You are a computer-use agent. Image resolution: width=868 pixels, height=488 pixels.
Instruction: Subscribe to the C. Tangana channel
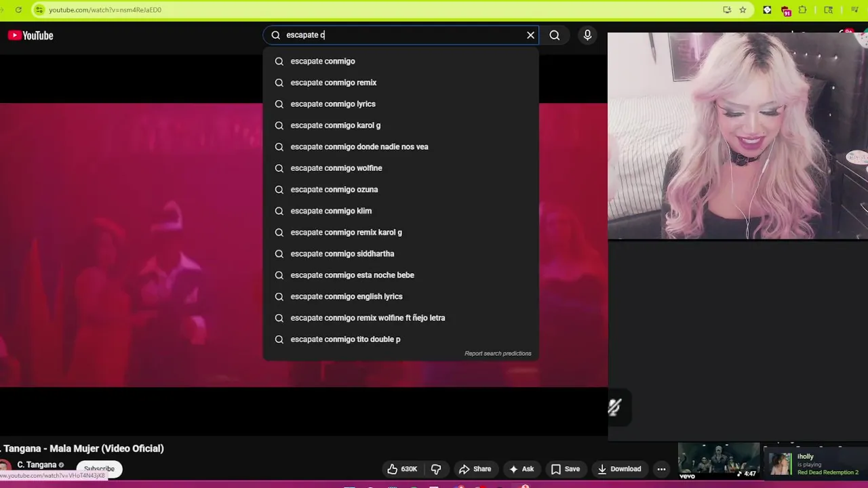99,468
